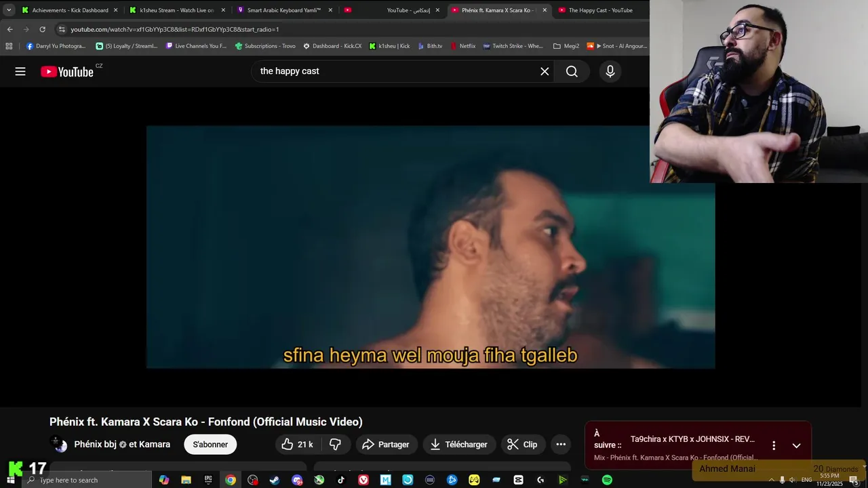Click the address bar URL
Viewport: 868px width, 488px height.
[175, 29]
